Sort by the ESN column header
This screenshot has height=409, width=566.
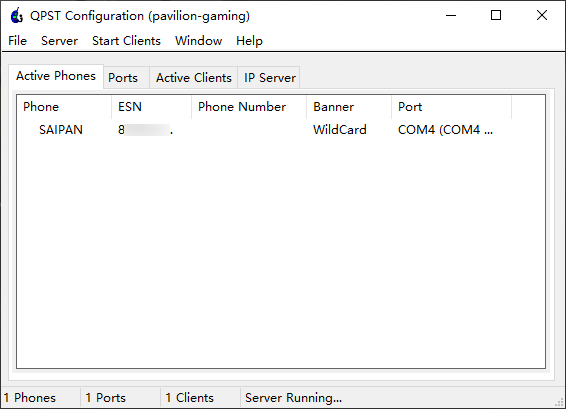click(x=152, y=107)
